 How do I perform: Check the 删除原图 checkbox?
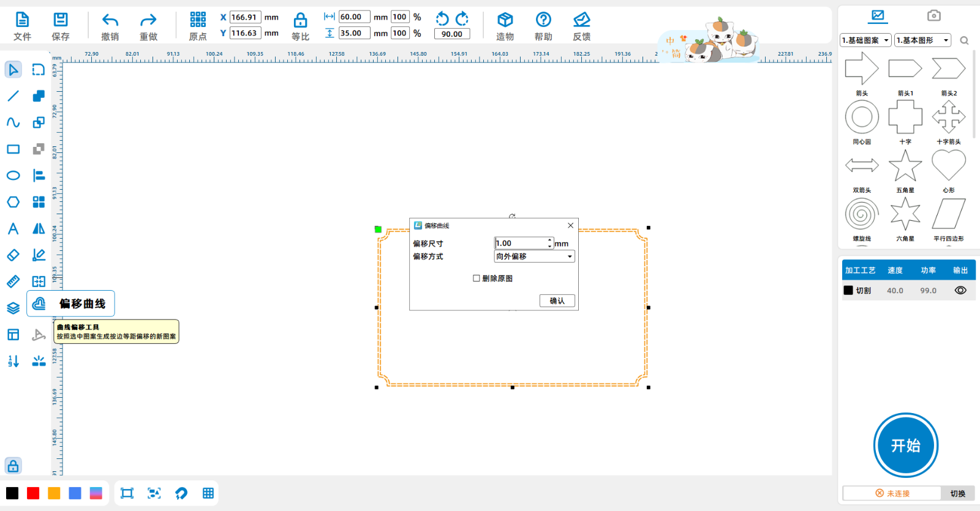(477, 278)
